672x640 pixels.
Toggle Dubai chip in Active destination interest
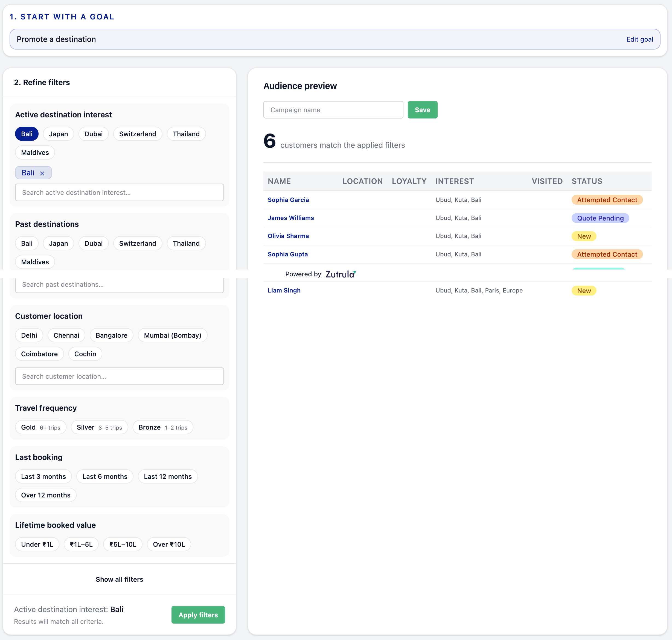coord(94,134)
